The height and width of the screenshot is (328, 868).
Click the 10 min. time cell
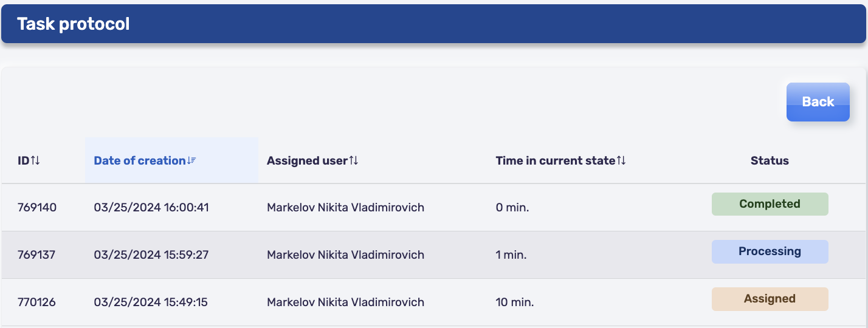(x=515, y=302)
